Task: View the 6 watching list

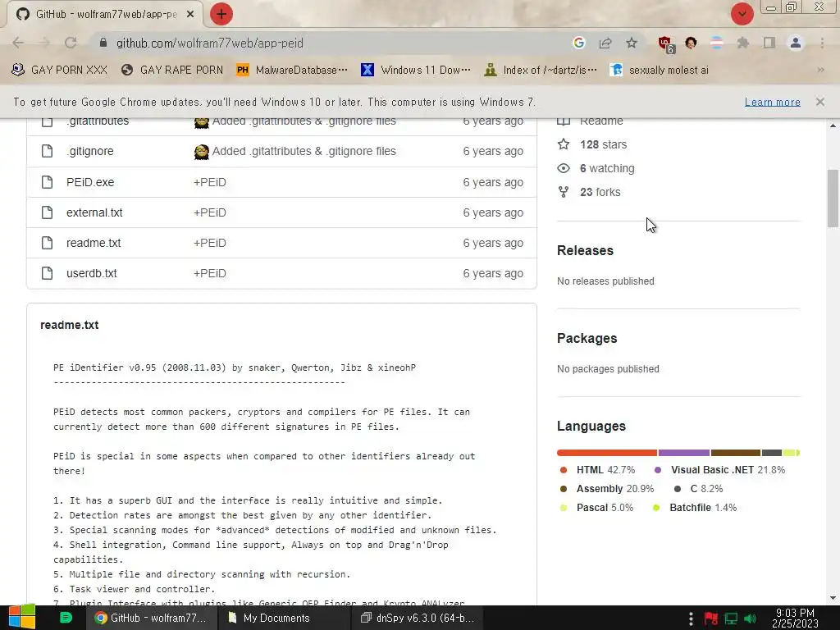Action: pyautogui.click(x=607, y=168)
